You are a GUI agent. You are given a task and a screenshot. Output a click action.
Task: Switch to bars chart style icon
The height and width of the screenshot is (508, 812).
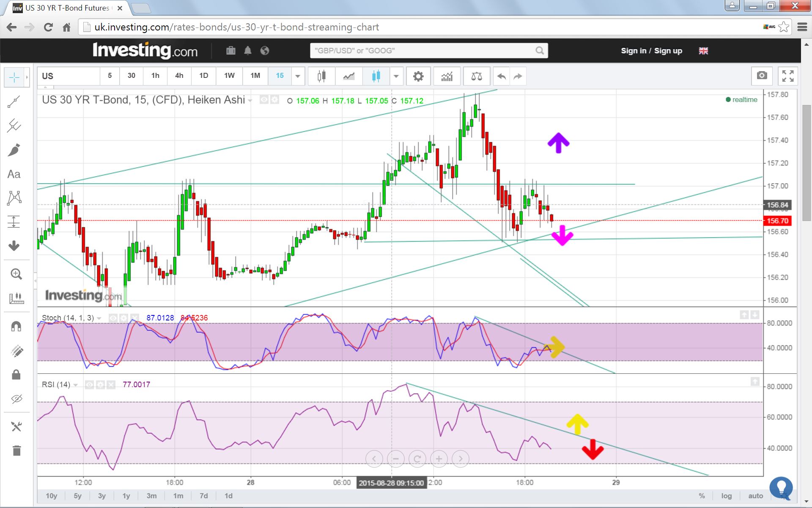pos(322,76)
